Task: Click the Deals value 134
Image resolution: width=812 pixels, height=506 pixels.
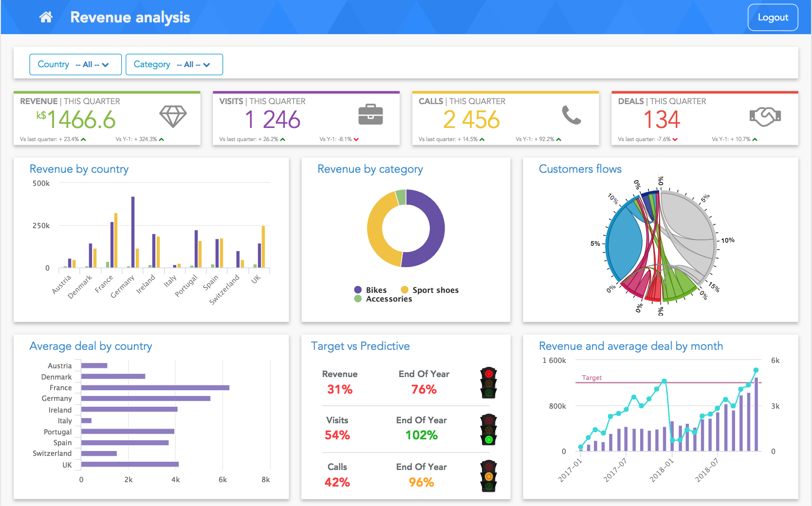Action: tap(662, 120)
